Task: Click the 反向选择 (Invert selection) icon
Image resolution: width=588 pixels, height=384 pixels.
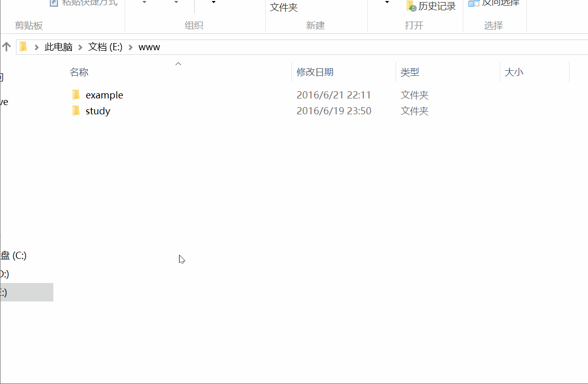Action: coord(473,3)
